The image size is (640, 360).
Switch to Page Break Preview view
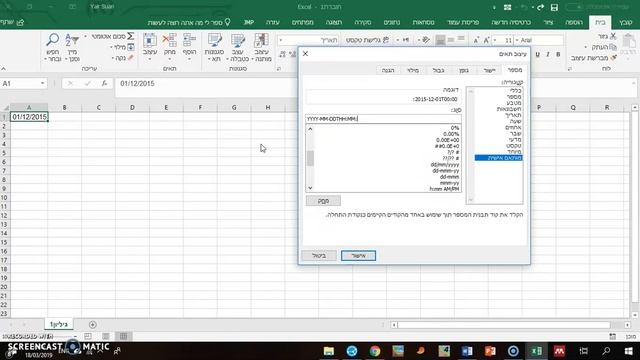coord(88,336)
